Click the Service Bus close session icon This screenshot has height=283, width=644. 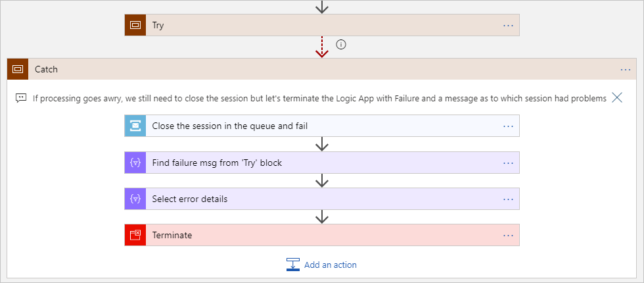pos(135,126)
